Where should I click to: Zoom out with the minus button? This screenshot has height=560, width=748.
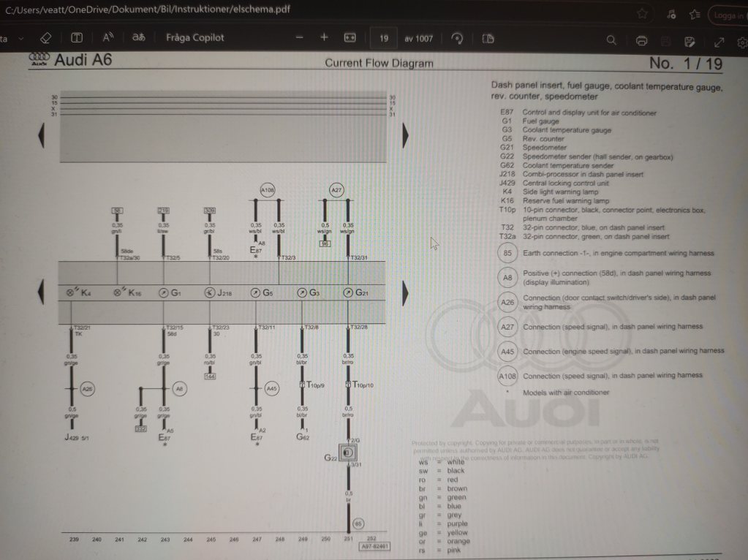[299, 37]
